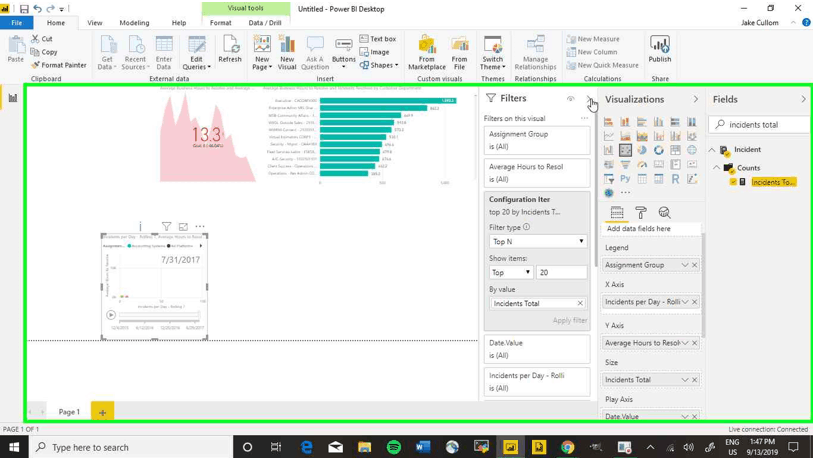Open the Assignment Group filter card

(x=536, y=140)
